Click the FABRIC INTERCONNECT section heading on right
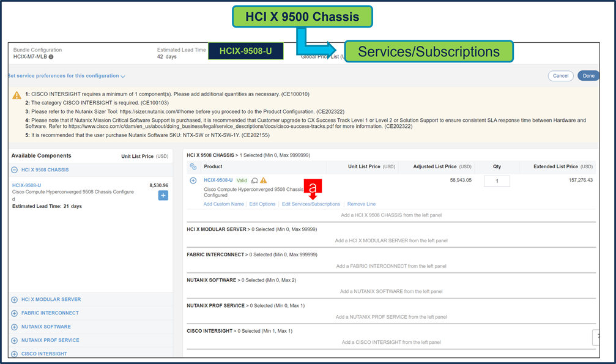The height and width of the screenshot is (364, 616). pyautogui.click(x=215, y=254)
